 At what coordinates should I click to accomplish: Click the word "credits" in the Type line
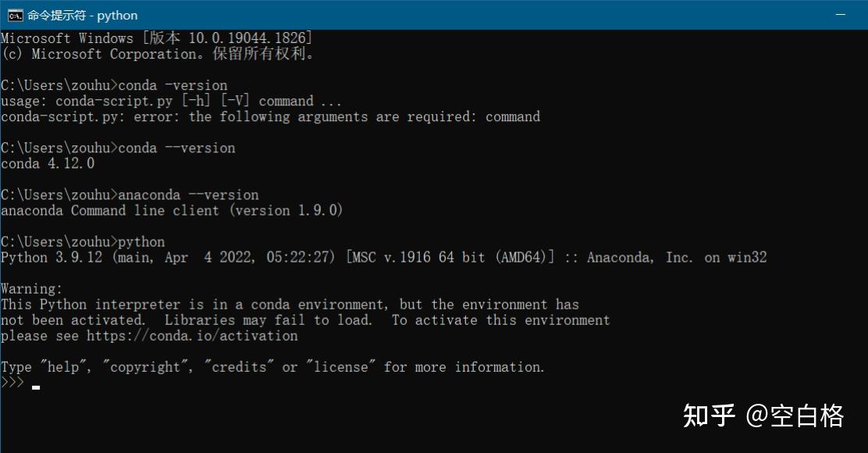pos(239,367)
